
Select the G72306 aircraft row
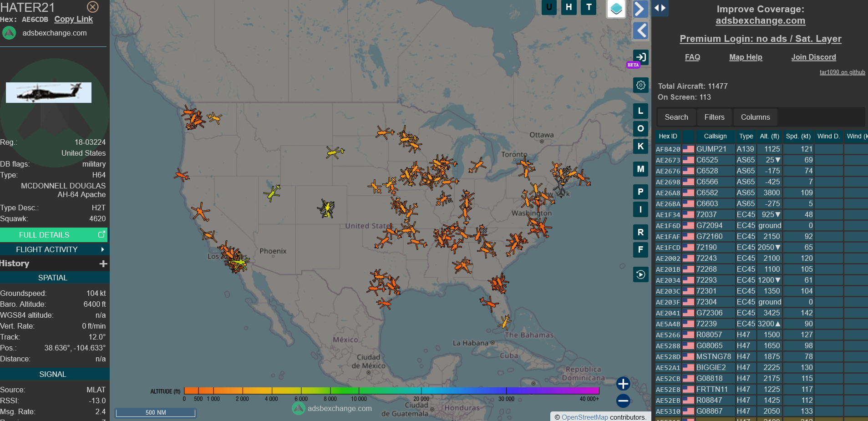(761, 313)
